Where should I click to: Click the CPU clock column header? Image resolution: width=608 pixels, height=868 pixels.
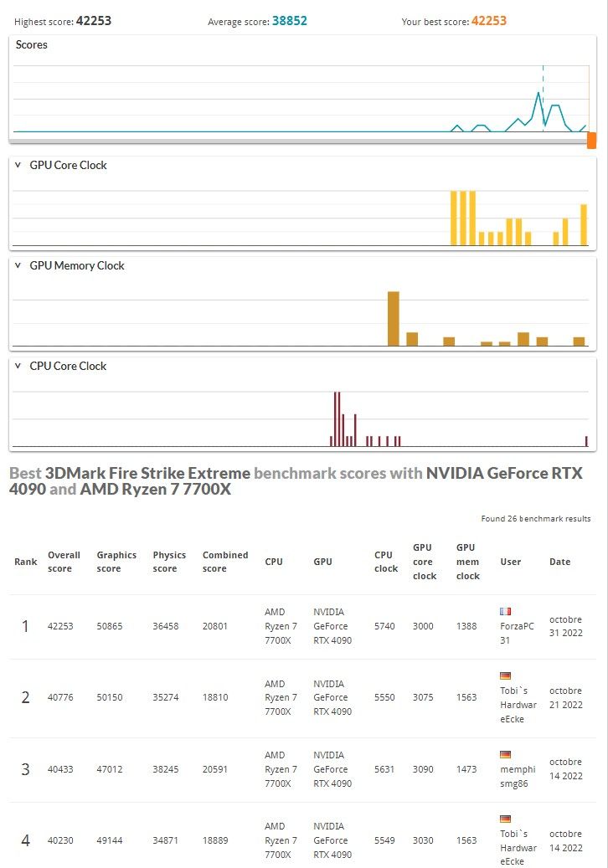point(386,562)
